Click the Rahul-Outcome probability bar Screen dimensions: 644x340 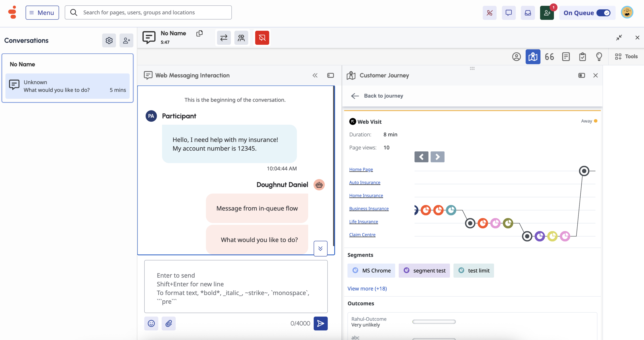(434, 321)
